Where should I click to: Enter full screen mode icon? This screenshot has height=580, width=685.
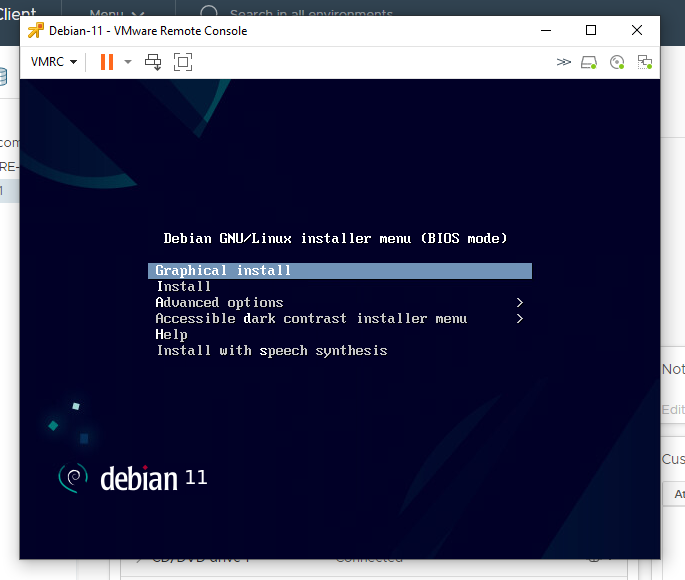click(x=183, y=62)
